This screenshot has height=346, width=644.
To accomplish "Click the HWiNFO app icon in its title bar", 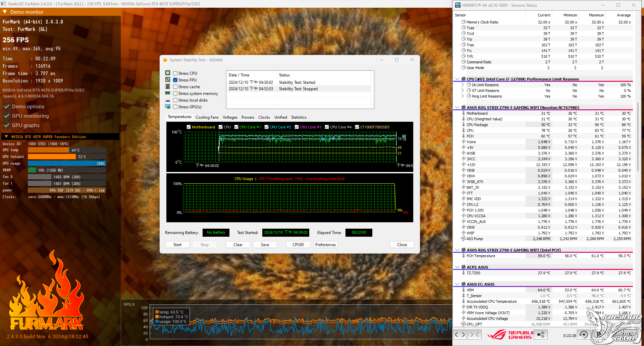I will (x=458, y=5).
